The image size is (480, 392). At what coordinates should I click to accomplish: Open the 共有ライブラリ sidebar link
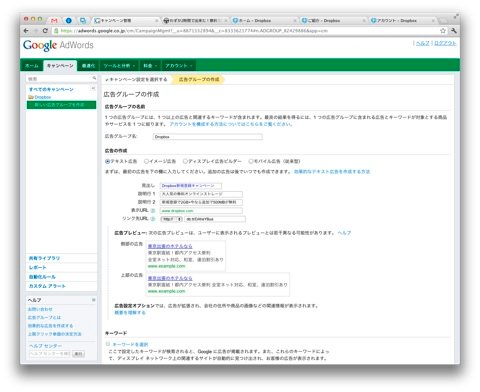44,258
